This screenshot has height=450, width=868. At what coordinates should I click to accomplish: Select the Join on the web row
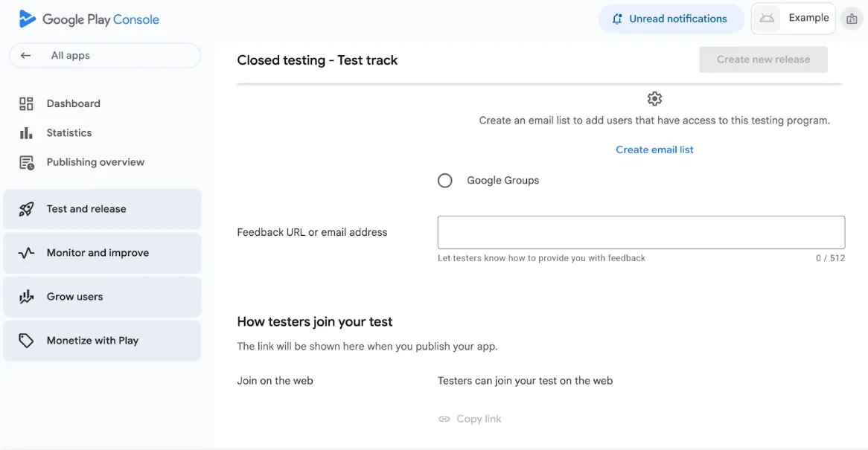[x=275, y=380]
